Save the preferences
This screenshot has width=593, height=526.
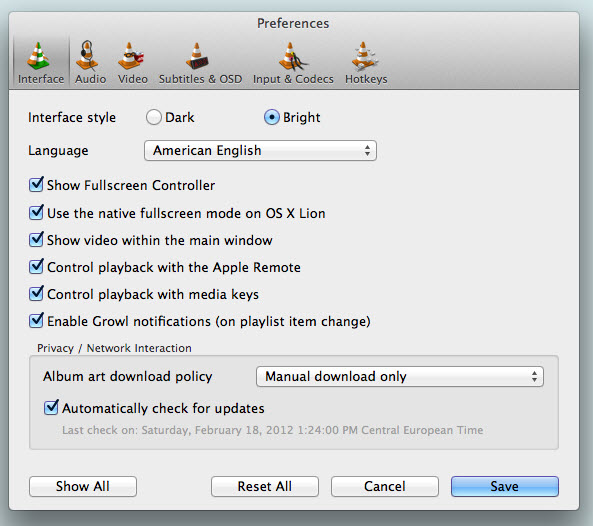pyautogui.click(x=505, y=486)
